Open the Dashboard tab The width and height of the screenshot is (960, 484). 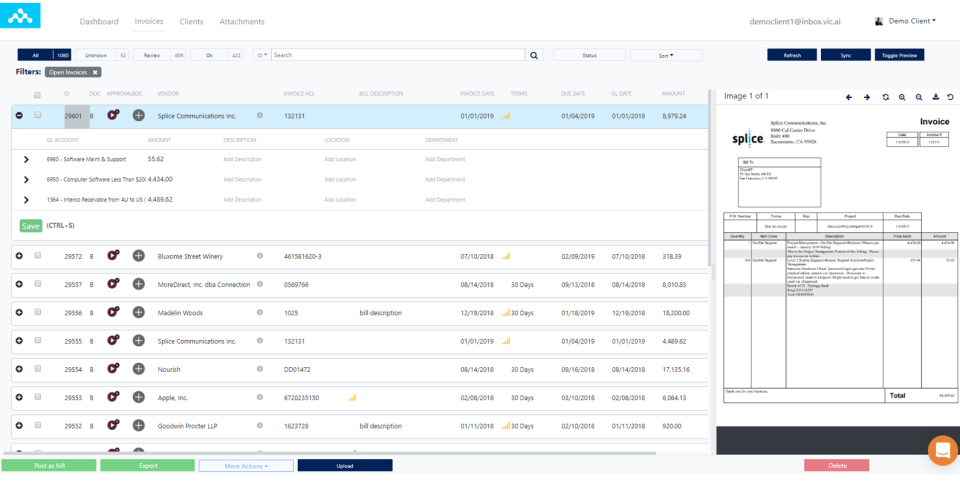pyautogui.click(x=99, y=21)
